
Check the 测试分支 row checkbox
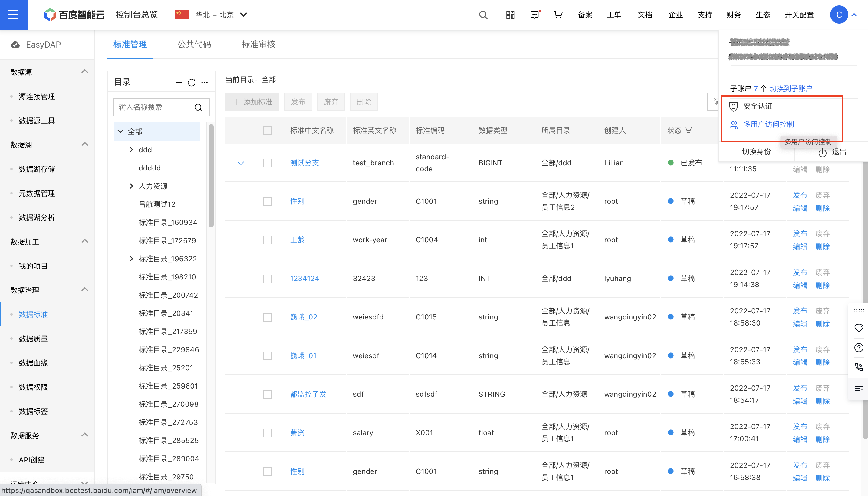coord(268,163)
